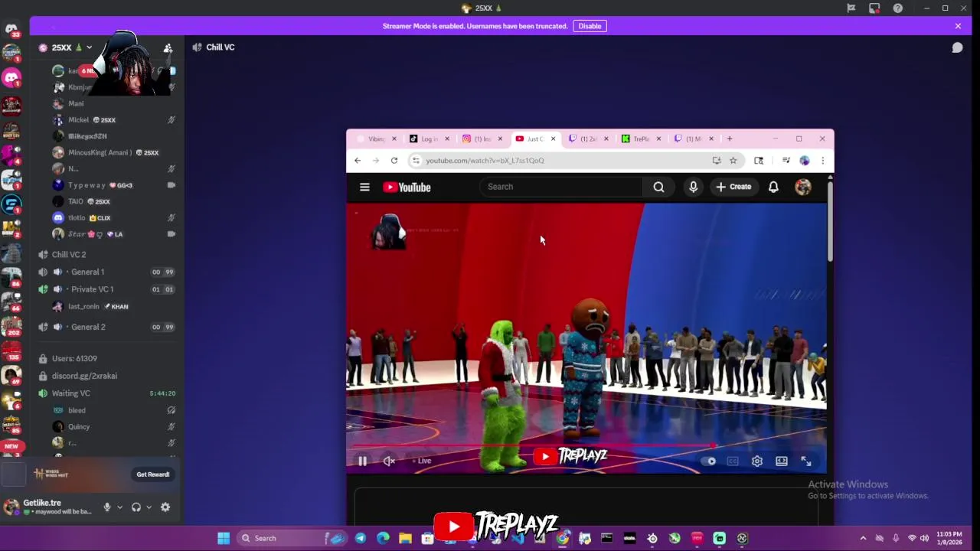Screen dimensions: 980x551
Task: Toggle Discord headphones deafen
Action: pos(136,507)
